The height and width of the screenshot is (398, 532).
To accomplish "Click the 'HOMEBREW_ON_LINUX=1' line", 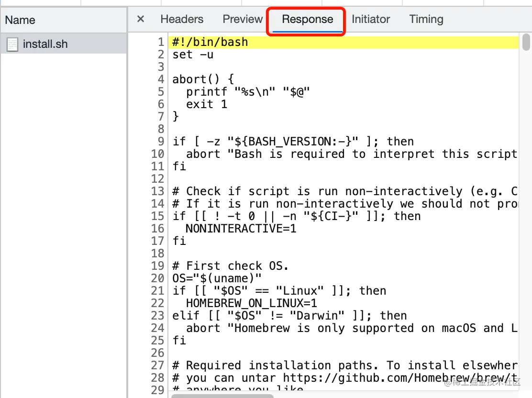I will coord(252,303).
